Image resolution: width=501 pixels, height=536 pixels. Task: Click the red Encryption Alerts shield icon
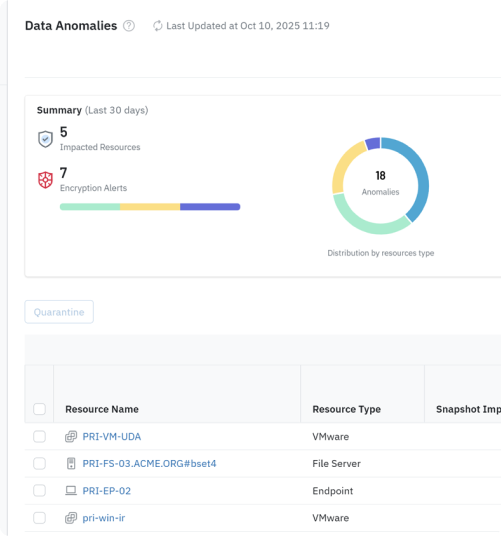pyautogui.click(x=45, y=180)
